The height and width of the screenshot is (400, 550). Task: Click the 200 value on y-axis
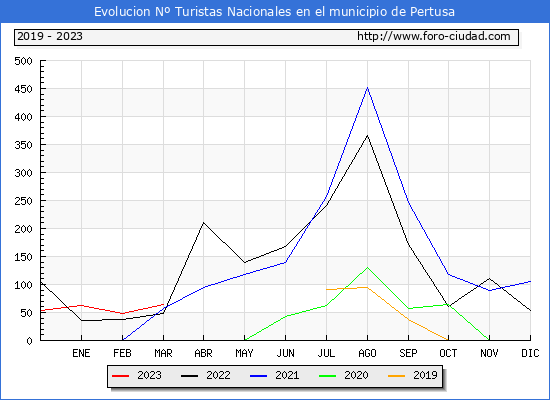tap(24, 229)
